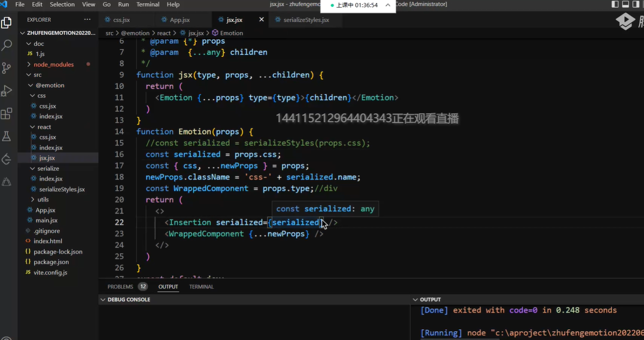Open the Terminal menu

(x=147, y=4)
